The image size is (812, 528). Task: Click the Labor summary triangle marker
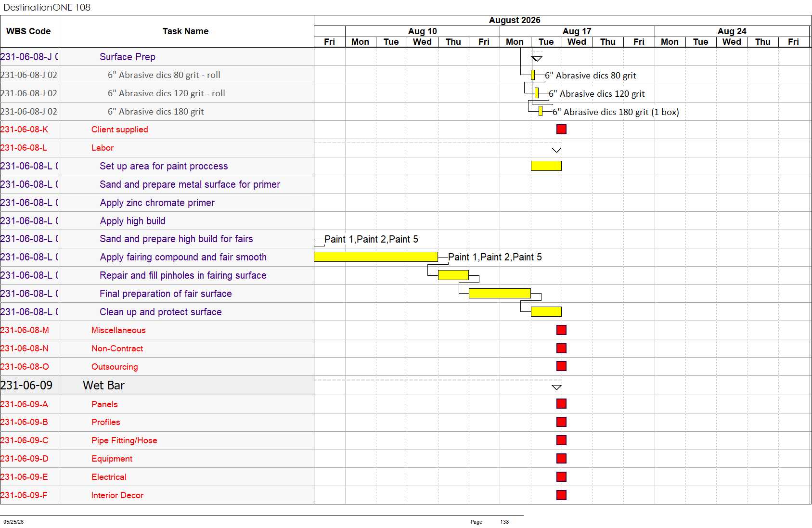click(556, 150)
